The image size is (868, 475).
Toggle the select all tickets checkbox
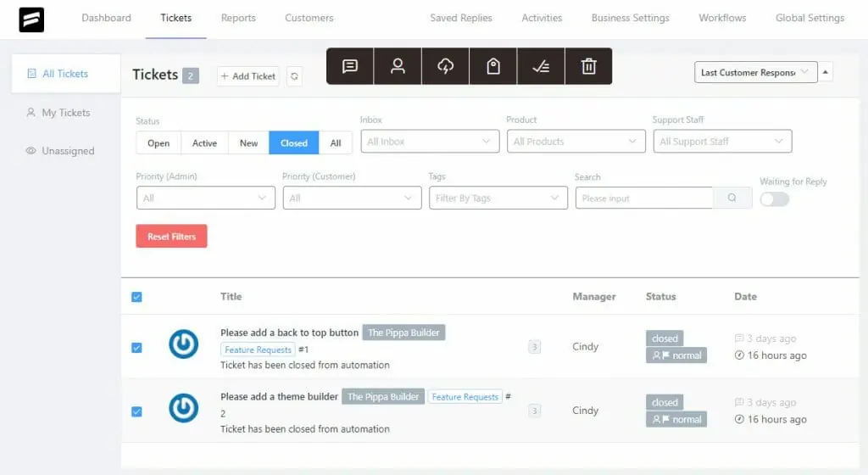click(136, 297)
